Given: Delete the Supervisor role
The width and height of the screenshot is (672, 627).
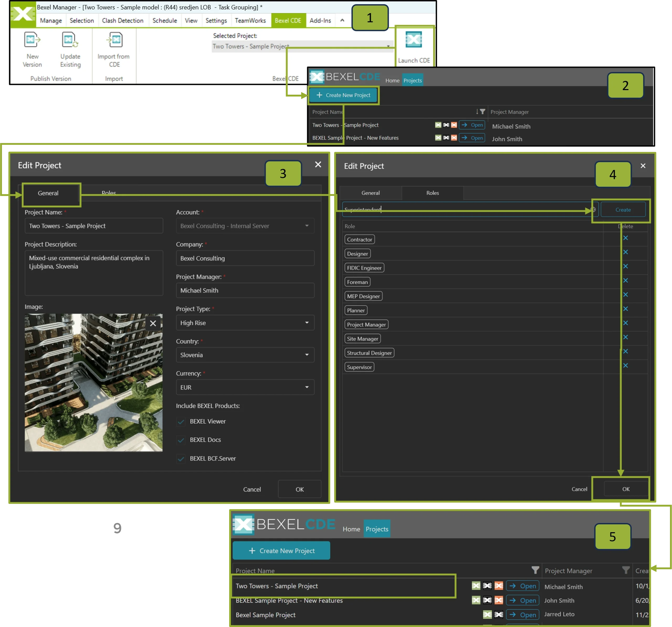Looking at the screenshot, I should (625, 365).
